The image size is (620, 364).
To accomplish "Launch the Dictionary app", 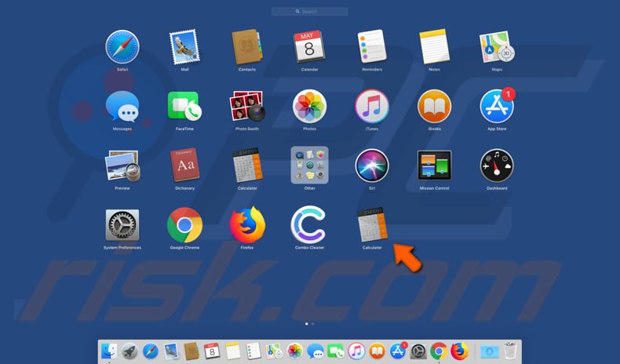I will (x=184, y=166).
